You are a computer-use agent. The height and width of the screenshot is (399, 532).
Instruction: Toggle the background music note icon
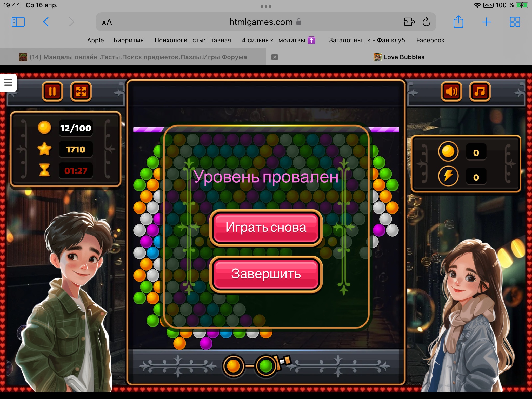pyautogui.click(x=480, y=91)
